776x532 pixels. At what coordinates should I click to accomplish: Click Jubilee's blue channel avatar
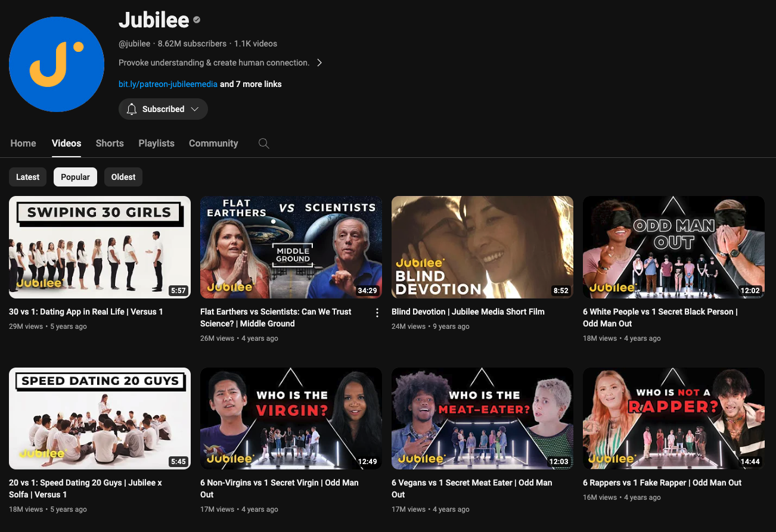(57, 64)
